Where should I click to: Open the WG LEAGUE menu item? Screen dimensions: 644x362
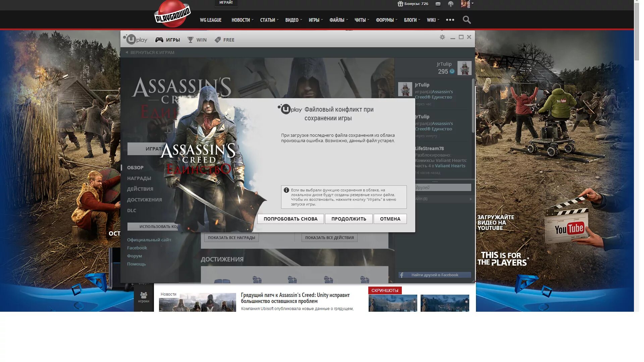tap(211, 20)
